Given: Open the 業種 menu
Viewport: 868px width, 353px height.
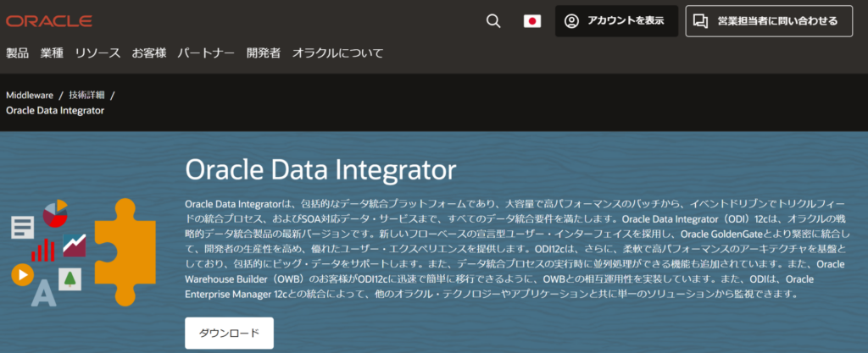Looking at the screenshot, I should (x=52, y=53).
